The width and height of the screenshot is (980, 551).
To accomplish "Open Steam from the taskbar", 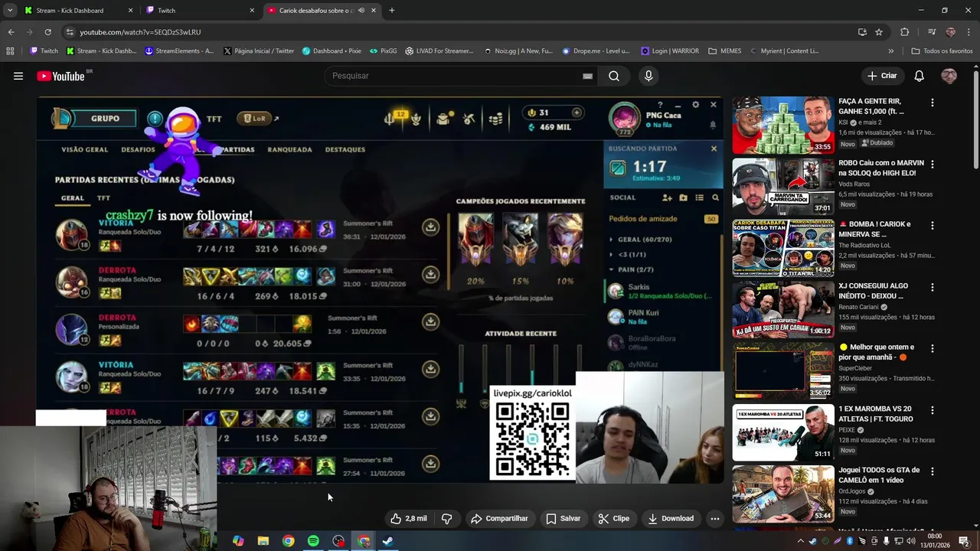I will 388,541.
